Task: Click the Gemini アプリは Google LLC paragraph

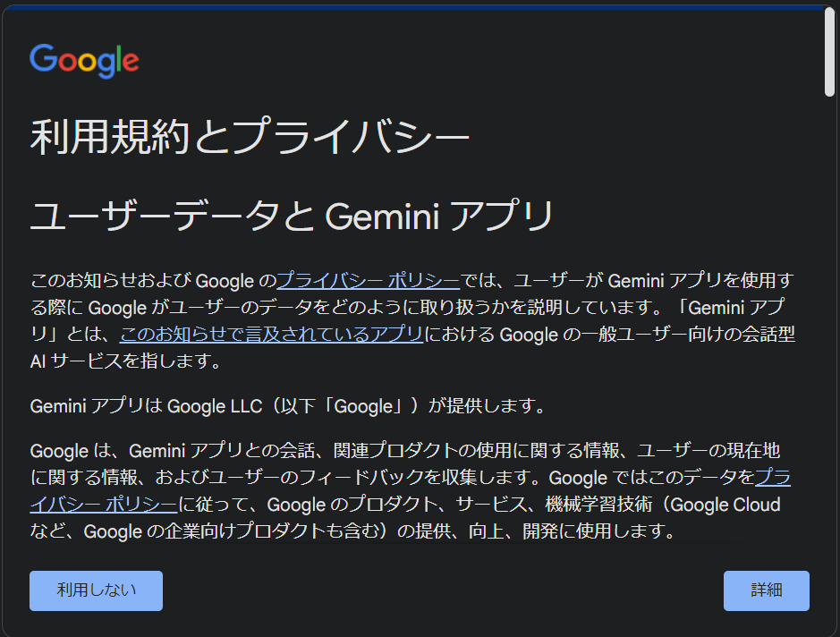Action: click(x=288, y=406)
